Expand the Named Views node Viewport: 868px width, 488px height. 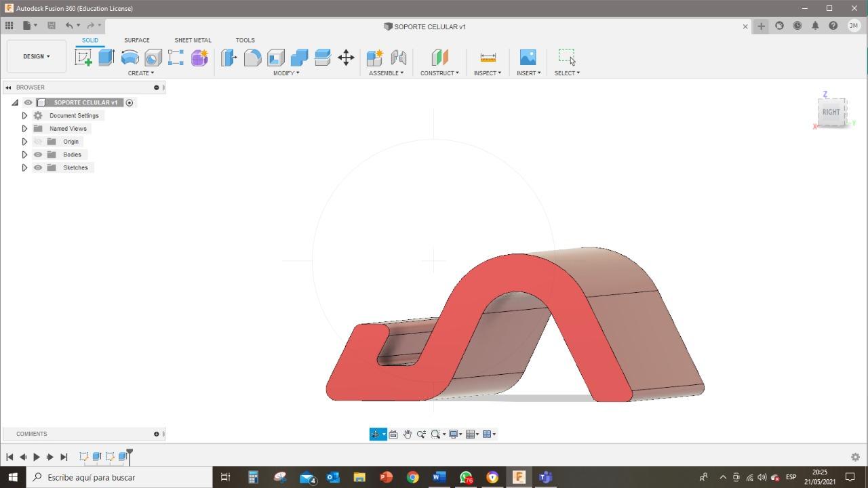coord(24,129)
